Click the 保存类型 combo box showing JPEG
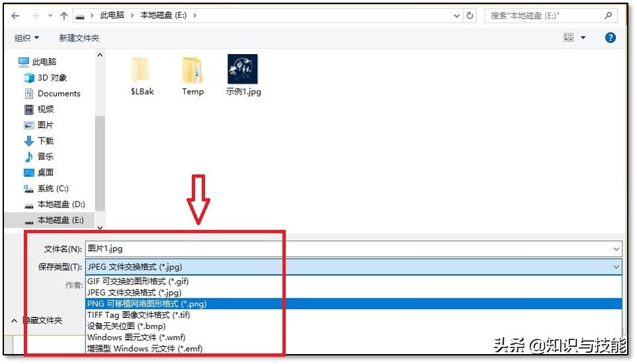Screen dimensions: 637x364 point(353,267)
